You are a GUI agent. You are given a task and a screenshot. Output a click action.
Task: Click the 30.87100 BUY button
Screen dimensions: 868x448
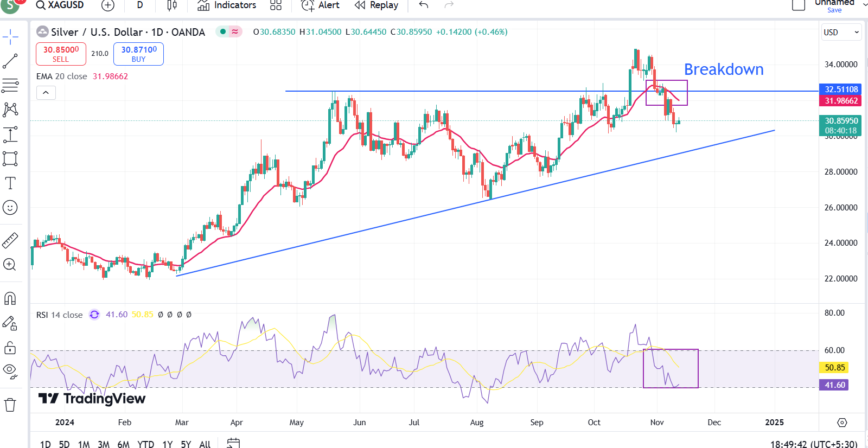(139, 54)
